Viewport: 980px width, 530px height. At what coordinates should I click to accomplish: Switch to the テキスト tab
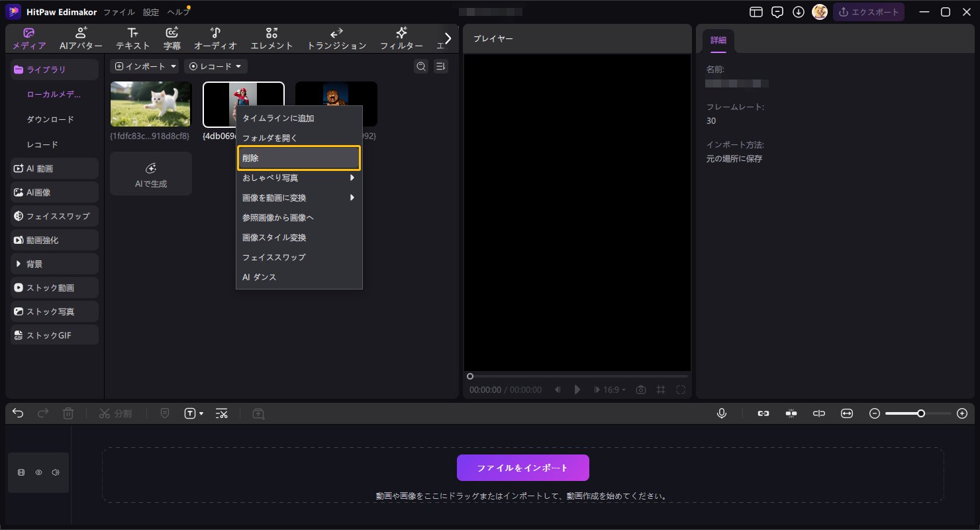coord(132,38)
